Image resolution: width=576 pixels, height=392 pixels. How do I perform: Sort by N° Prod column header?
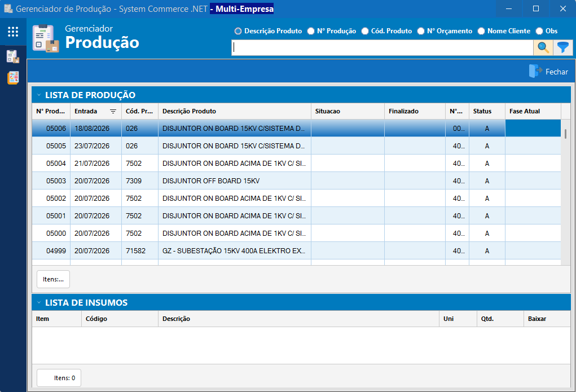pos(51,111)
